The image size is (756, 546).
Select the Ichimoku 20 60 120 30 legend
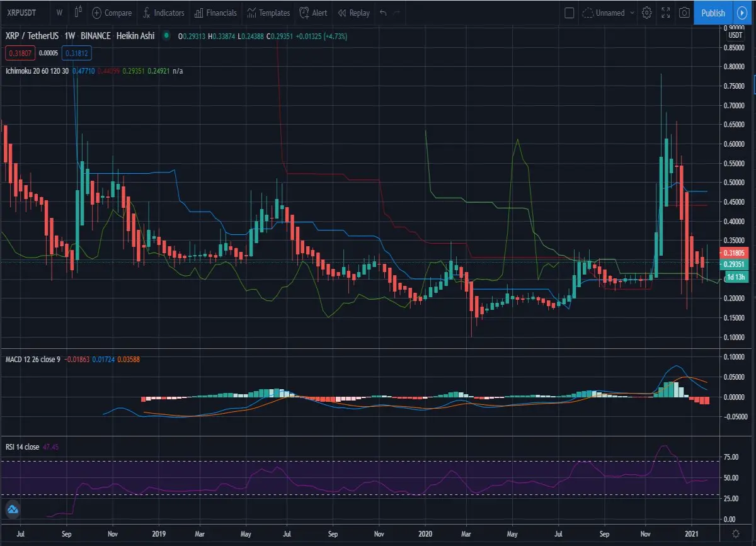[x=37, y=71]
